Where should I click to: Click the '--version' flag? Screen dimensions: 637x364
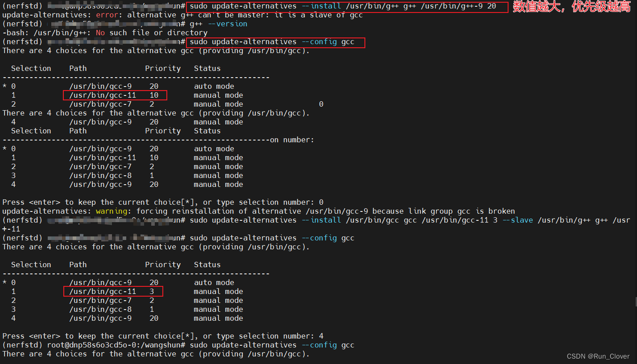(x=227, y=24)
